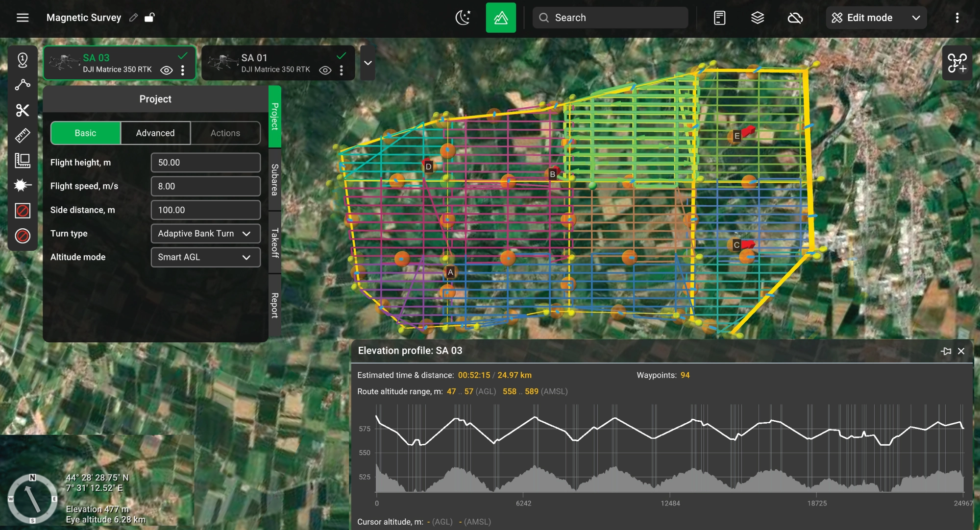
Task: Select the scissors cut tool
Action: [x=23, y=110]
